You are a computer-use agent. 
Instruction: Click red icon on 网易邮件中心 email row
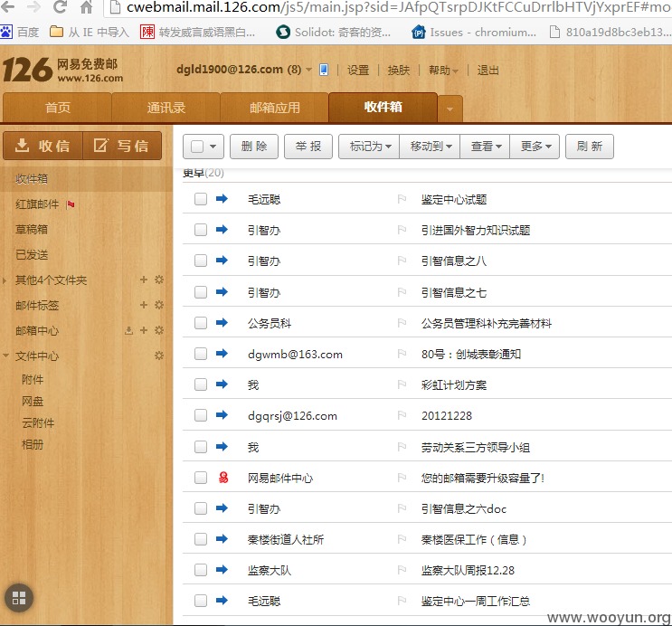[x=223, y=478]
